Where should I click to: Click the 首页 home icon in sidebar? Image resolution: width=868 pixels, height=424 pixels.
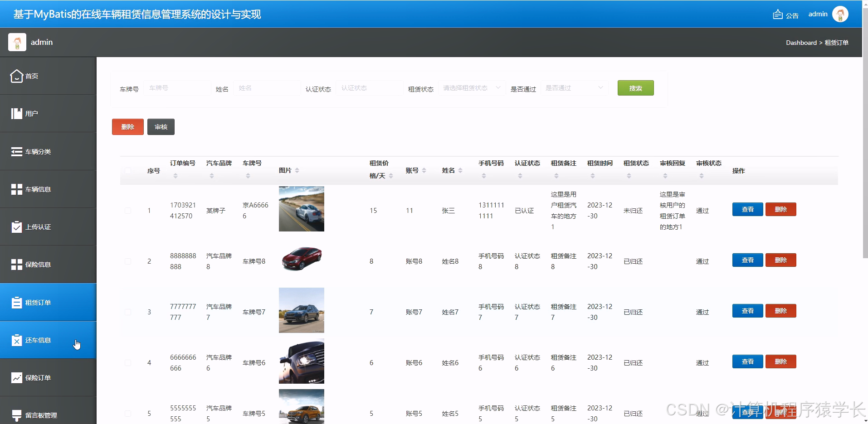click(x=17, y=76)
